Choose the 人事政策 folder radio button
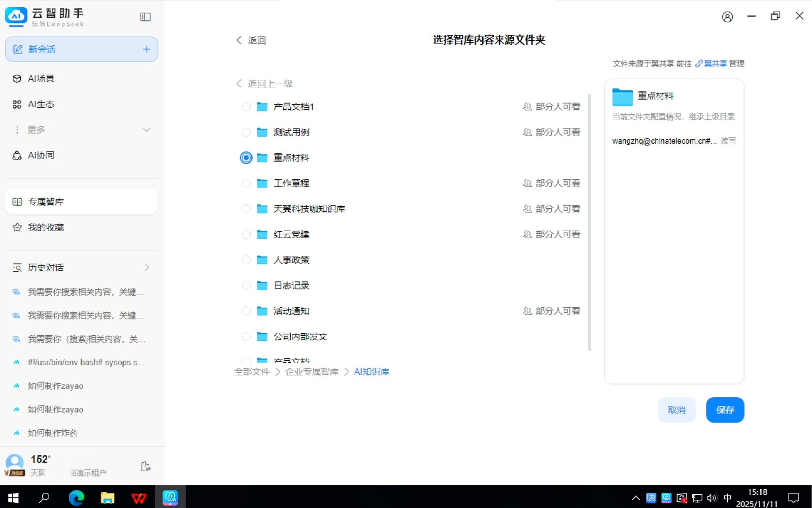812x508 pixels. (x=246, y=260)
